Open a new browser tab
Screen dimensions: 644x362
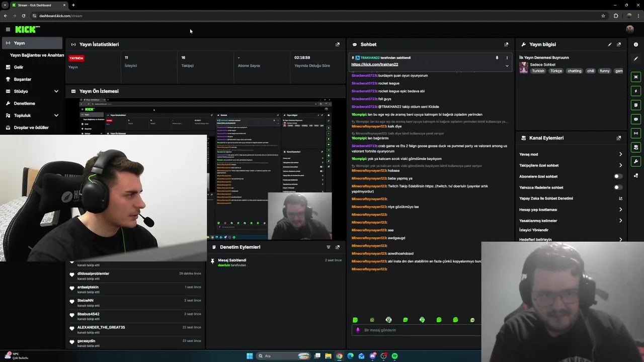coord(73,5)
